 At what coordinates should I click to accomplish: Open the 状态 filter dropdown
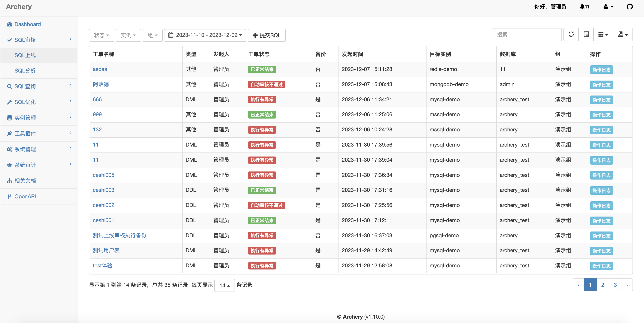point(101,35)
